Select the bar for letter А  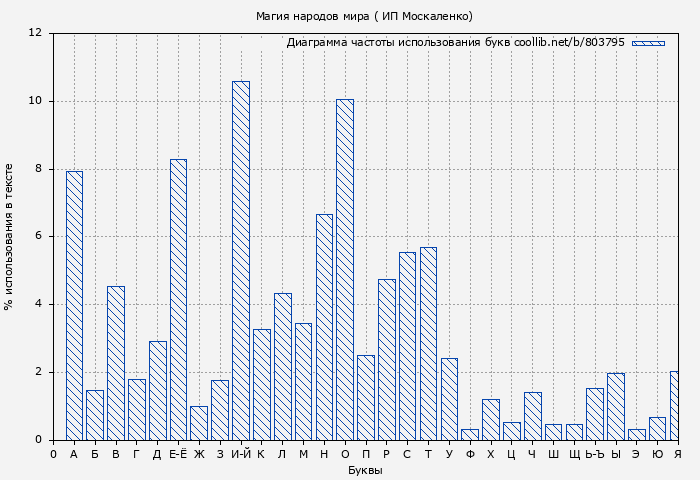74,305
